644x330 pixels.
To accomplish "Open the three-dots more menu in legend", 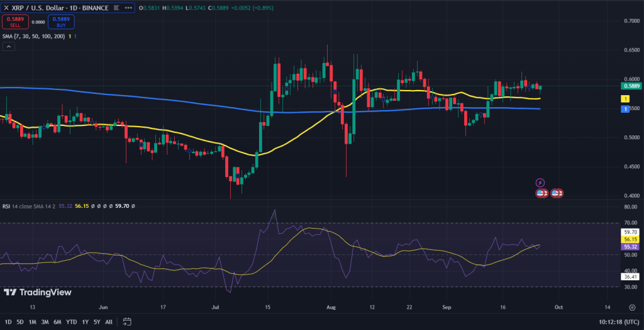I will [128, 8].
